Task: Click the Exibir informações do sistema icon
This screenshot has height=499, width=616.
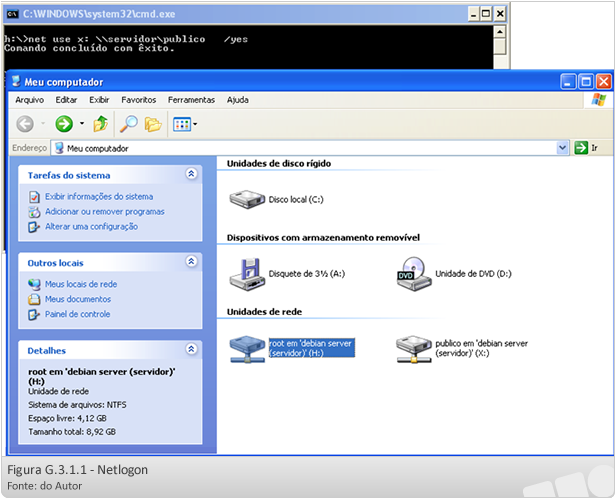Action: pyautogui.click(x=34, y=197)
